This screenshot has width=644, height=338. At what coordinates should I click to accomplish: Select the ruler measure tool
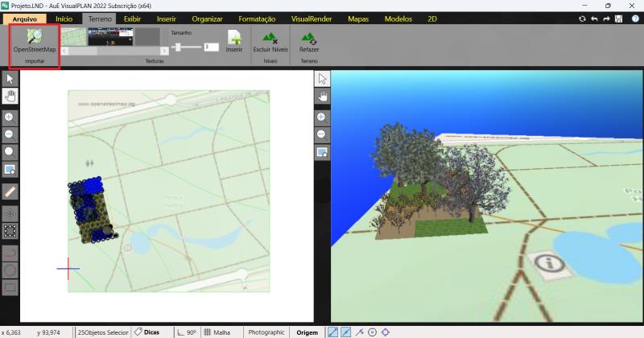tap(10, 192)
